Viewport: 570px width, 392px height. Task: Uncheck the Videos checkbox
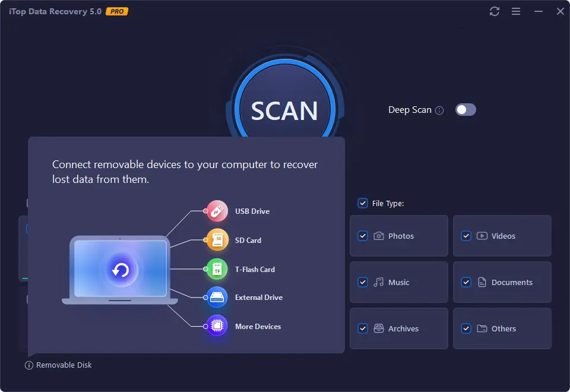pyautogui.click(x=466, y=236)
